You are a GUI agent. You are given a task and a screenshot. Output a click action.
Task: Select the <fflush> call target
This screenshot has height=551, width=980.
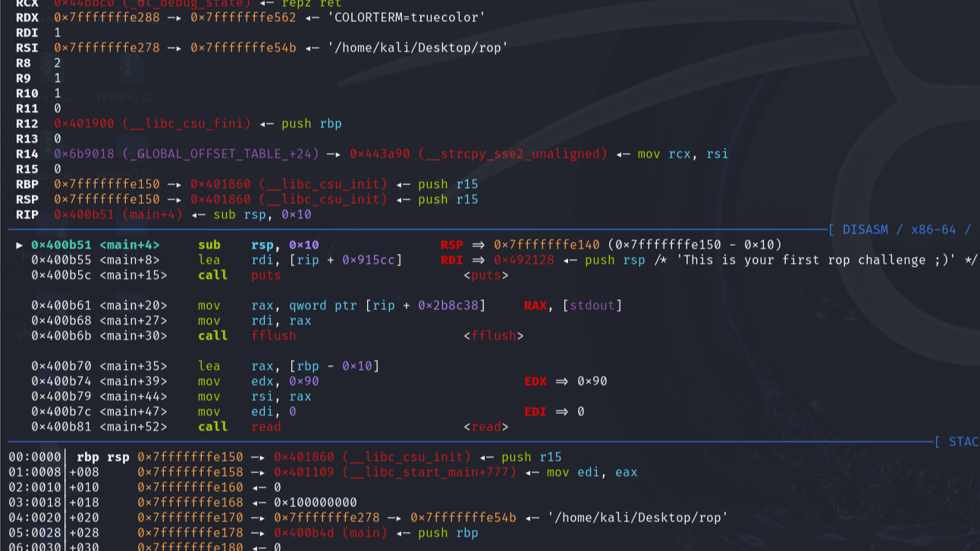494,336
